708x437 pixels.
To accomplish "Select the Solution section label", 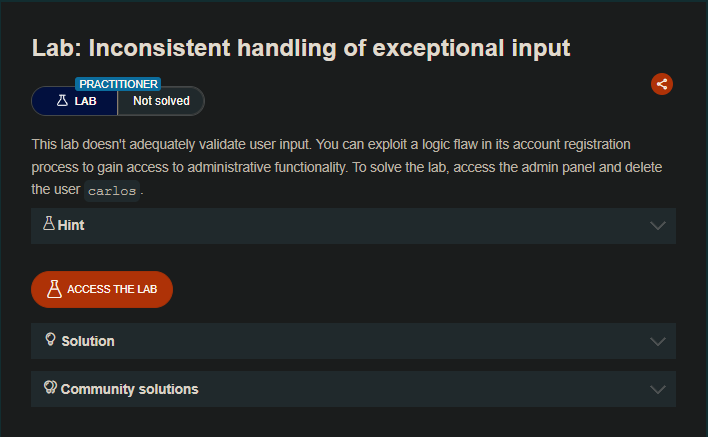I will point(88,341).
